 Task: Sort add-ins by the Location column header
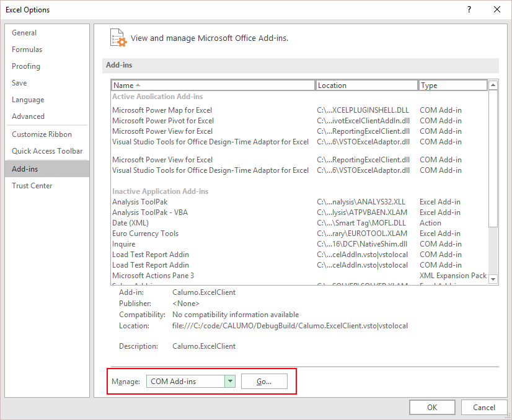366,85
